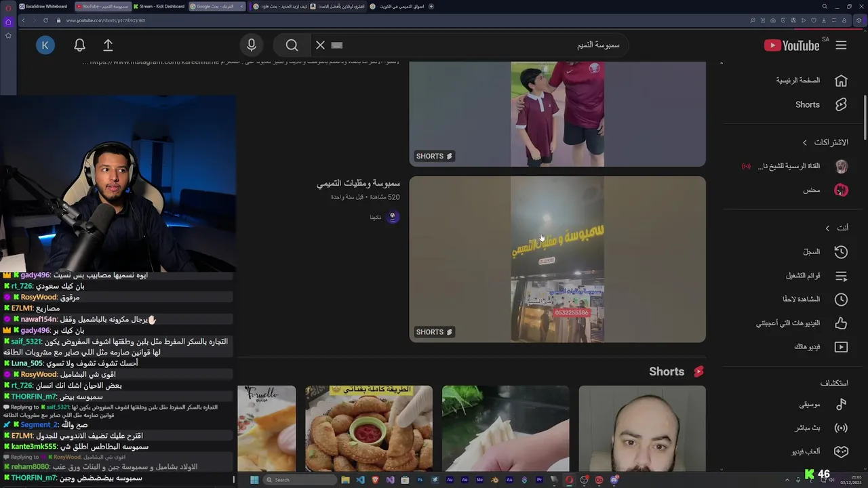Open Shorts thumbnail with fried samosas plate
The width and height of the screenshot is (868, 488).
369,428
